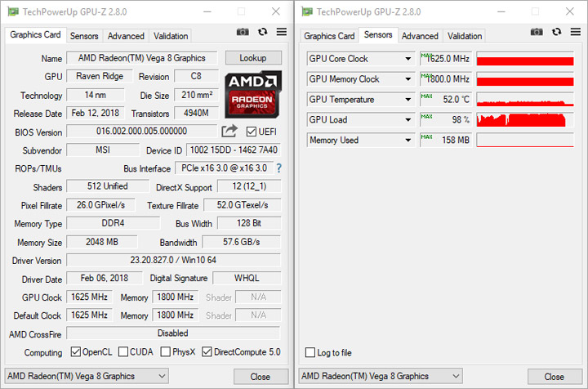Screen dimensions: 588x389
Task: Click the GPU Core Clock red graph
Action: coord(525,59)
